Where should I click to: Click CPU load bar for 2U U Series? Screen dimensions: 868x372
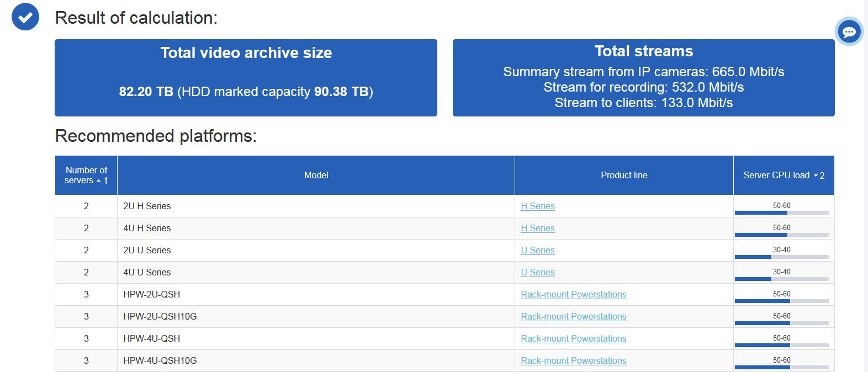(x=782, y=257)
